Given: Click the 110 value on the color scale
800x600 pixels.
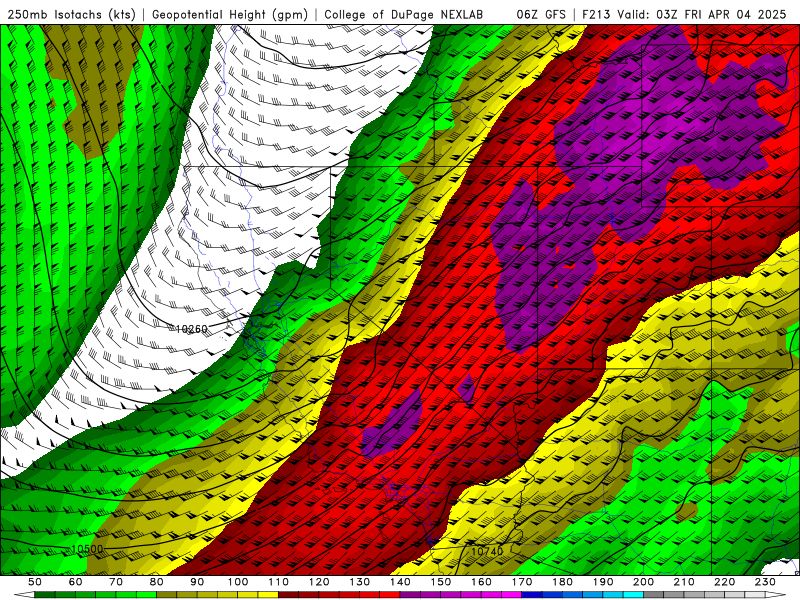Looking at the screenshot, I should [x=279, y=582].
